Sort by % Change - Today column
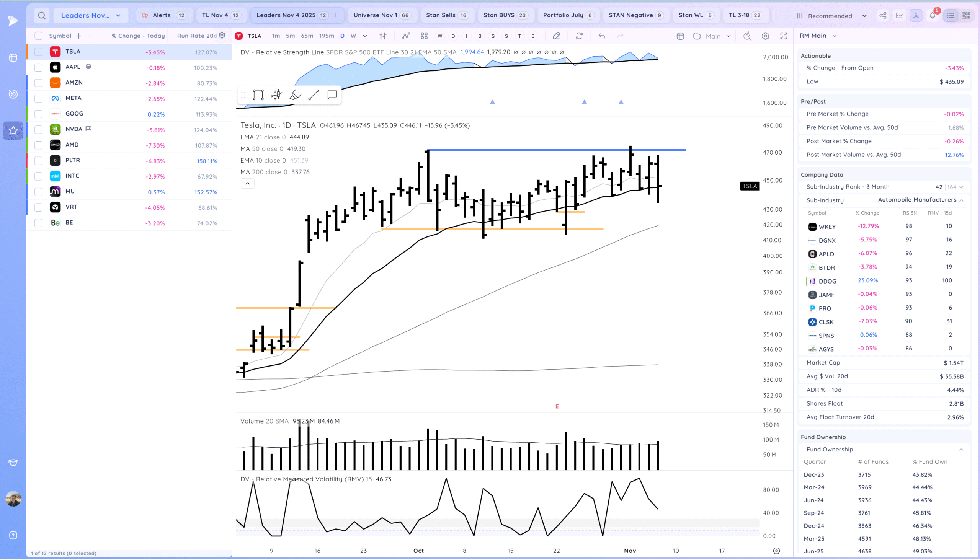The image size is (980, 559). click(x=138, y=36)
